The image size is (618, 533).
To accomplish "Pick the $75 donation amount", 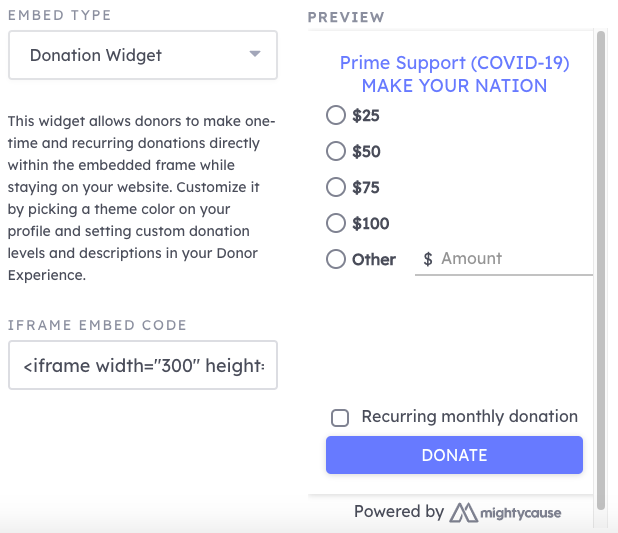I will [x=336, y=187].
